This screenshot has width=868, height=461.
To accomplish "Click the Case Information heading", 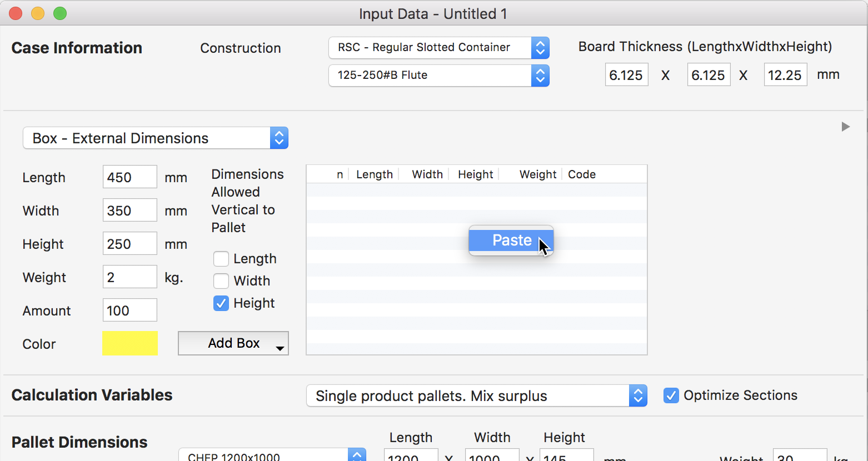I will (77, 48).
